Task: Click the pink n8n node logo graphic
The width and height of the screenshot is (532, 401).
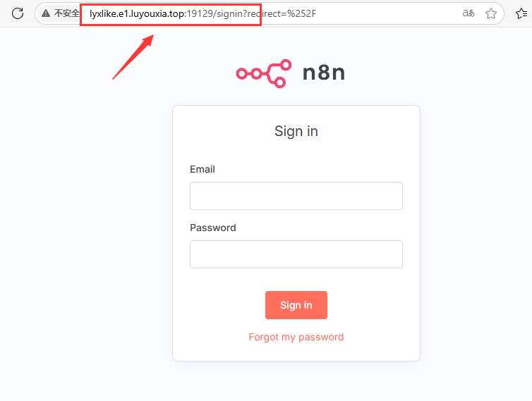Action: pyautogui.click(x=264, y=73)
